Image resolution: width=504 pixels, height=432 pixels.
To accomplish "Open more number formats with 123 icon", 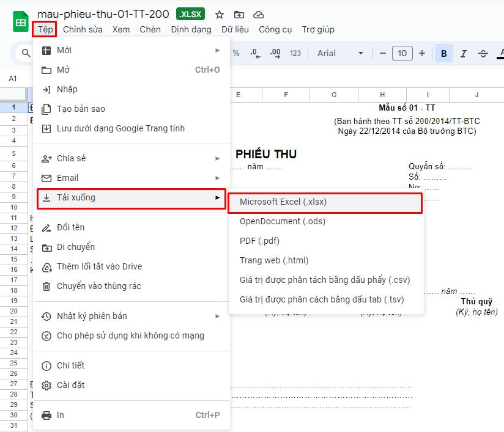I will coord(295,53).
